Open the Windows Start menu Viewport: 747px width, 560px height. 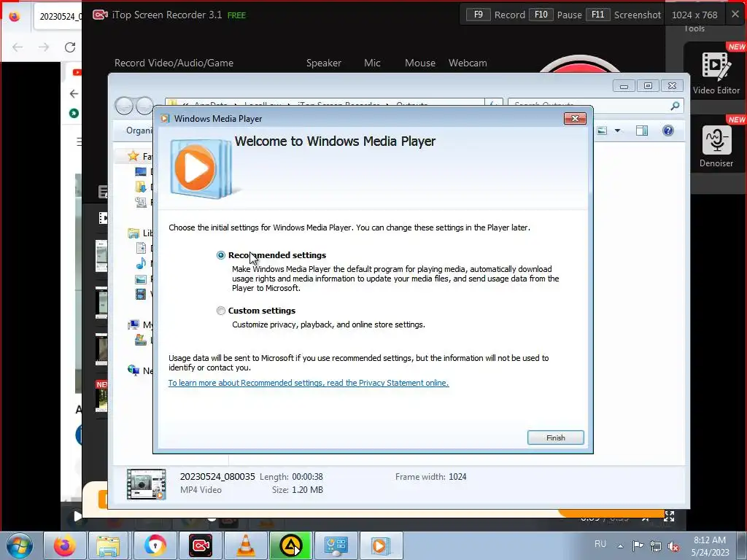pos(20,545)
